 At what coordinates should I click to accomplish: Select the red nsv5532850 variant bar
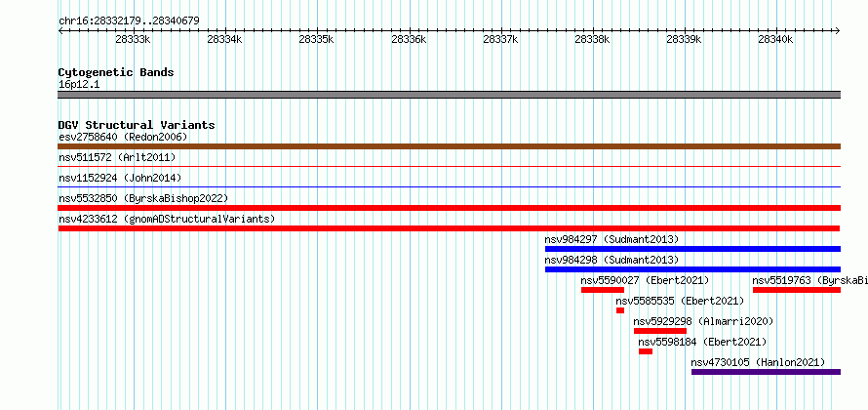449,208
